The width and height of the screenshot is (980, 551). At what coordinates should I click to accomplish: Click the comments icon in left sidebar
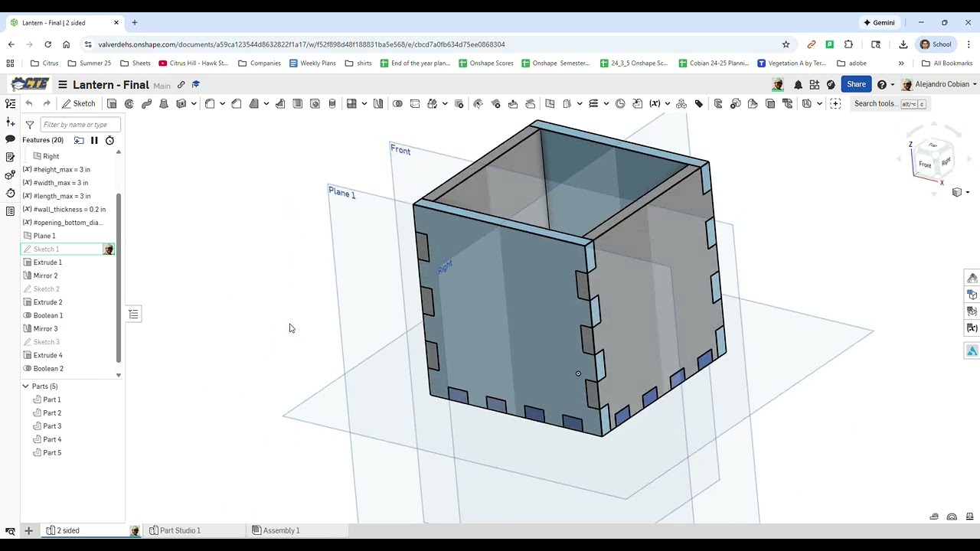pyautogui.click(x=10, y=139)
